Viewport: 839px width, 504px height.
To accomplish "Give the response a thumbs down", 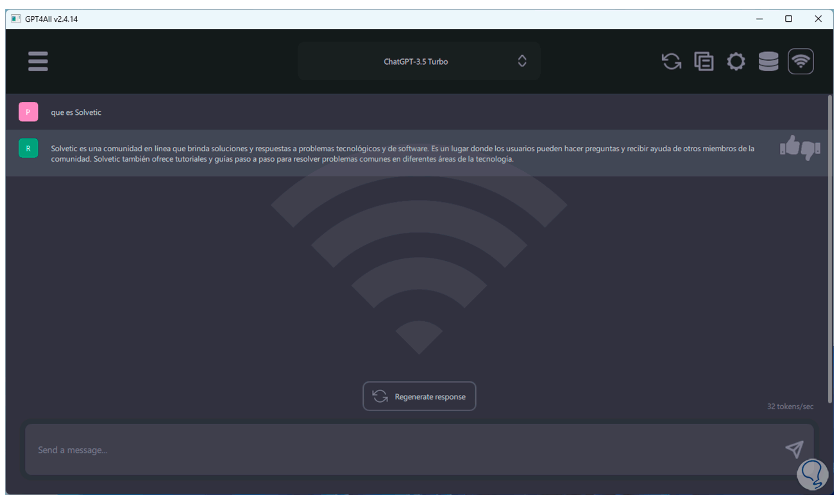I will tap(810, 149).
